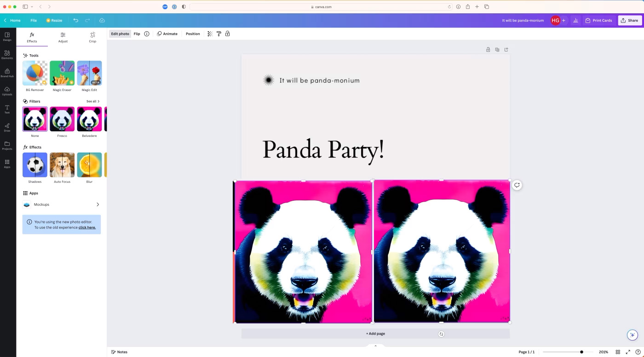Click the transparency checkerboard icon
The width and height of the screenshot is (644, 357).
tap(210, 34)
